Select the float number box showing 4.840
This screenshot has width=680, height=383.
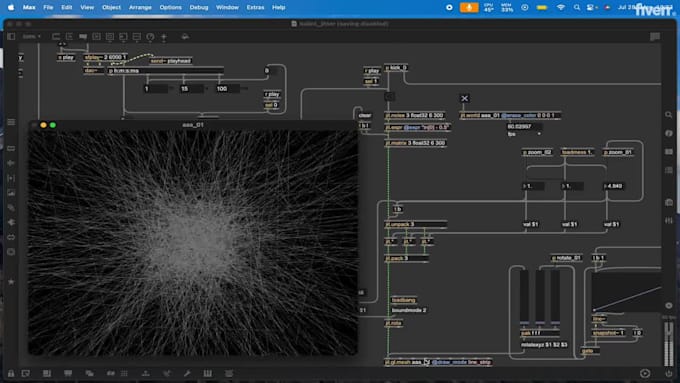coord(614,186)
